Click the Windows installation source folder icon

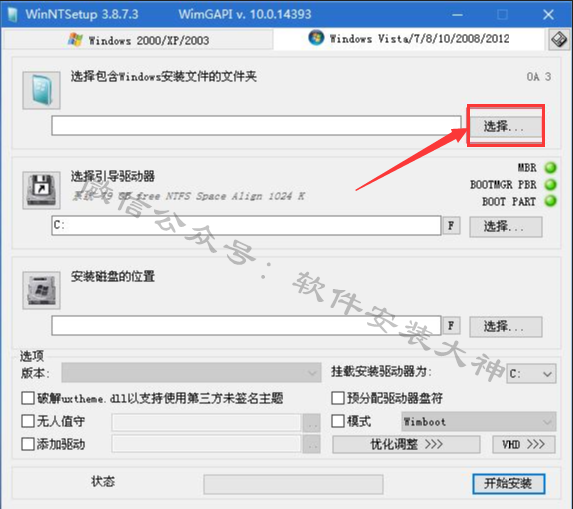pos(41,90)
